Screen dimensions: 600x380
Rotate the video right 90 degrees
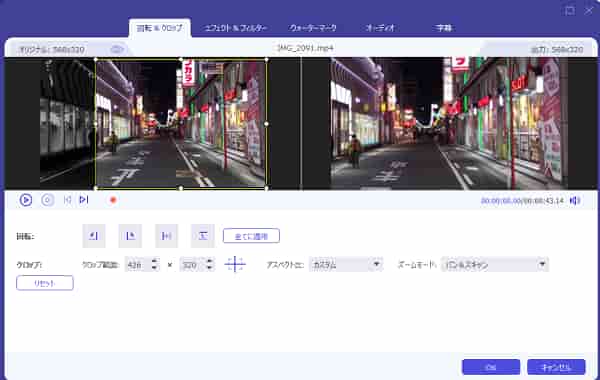[x=130, y=236]
